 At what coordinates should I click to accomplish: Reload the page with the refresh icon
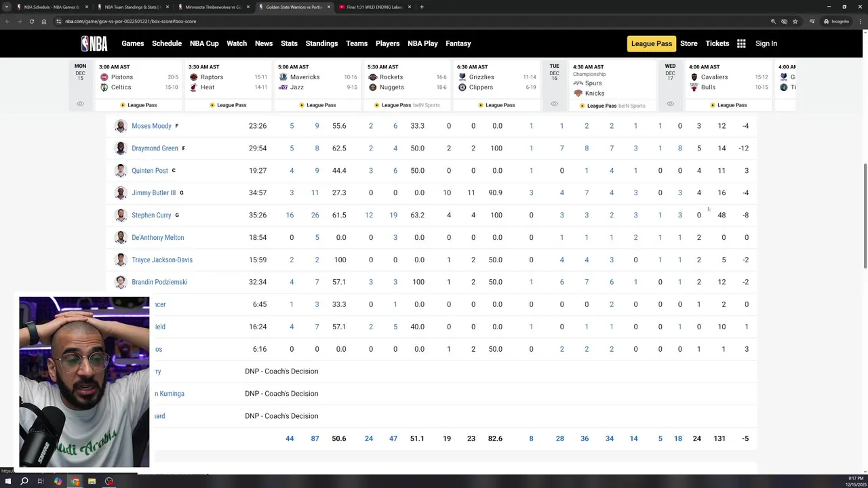(31, 21)
